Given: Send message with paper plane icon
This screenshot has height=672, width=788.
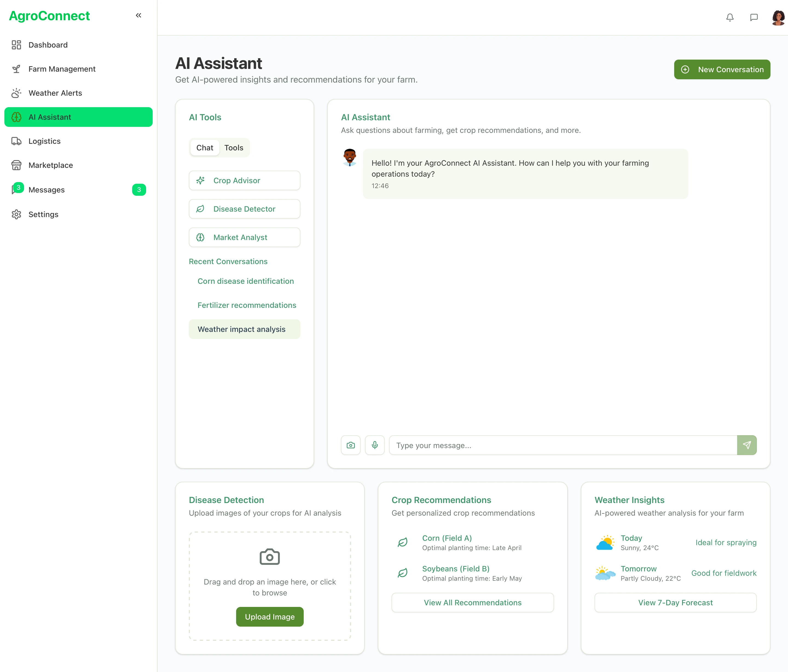Looking at the screenshot, I should (746, 445).
